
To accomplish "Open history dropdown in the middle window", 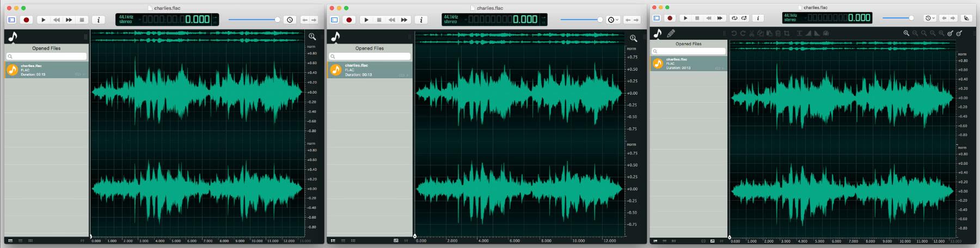I will point(614,20).
